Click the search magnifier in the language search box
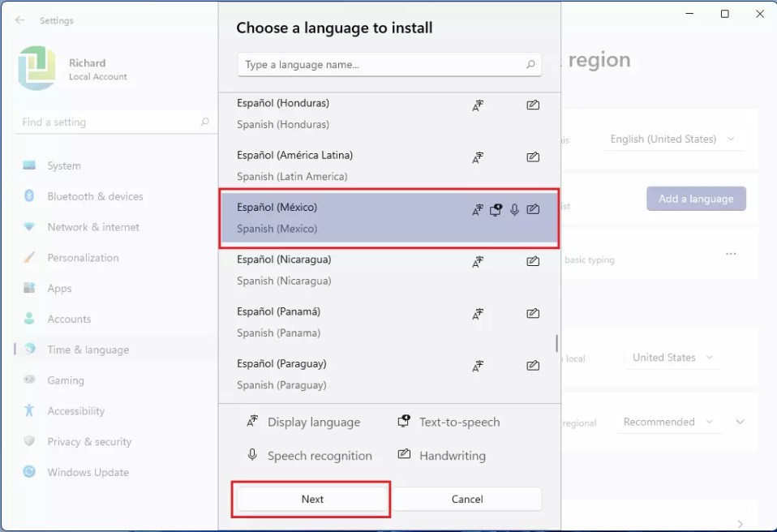The image size is (777, 532). [531, 64]
